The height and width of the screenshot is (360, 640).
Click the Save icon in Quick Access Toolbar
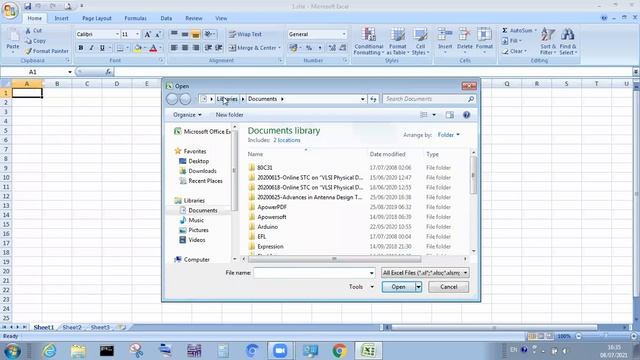[x=27, y=6]
